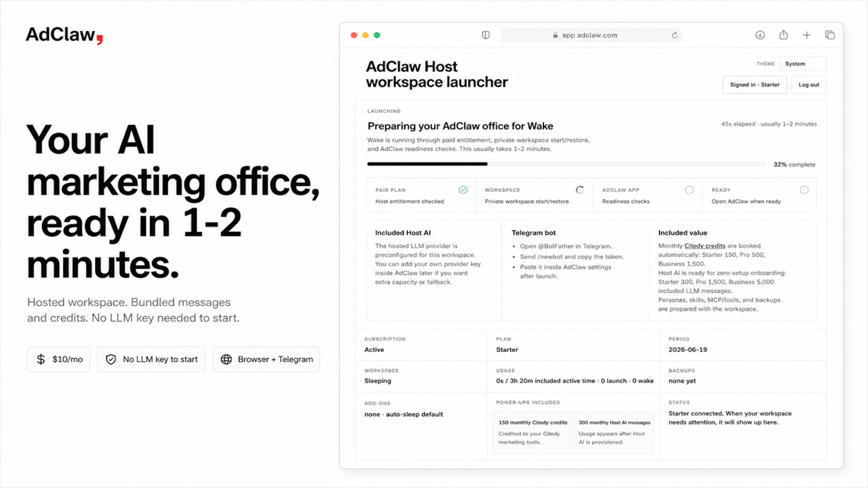Open the Citedy credits link
The height and width of the screenshot is (488, 868).
click(705, 246)
